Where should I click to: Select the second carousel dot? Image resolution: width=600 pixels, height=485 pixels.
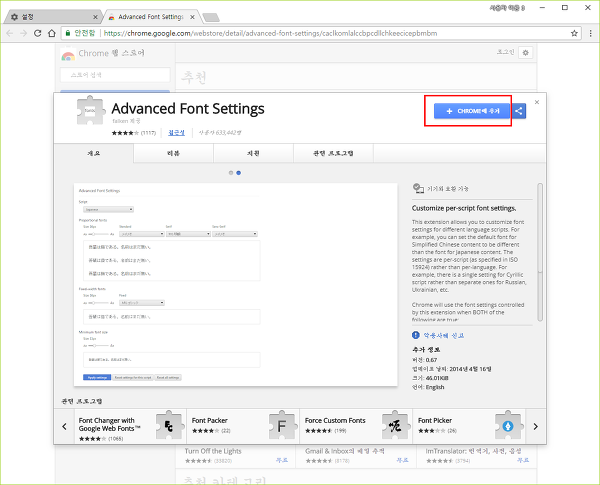click(x=238, y=173)
